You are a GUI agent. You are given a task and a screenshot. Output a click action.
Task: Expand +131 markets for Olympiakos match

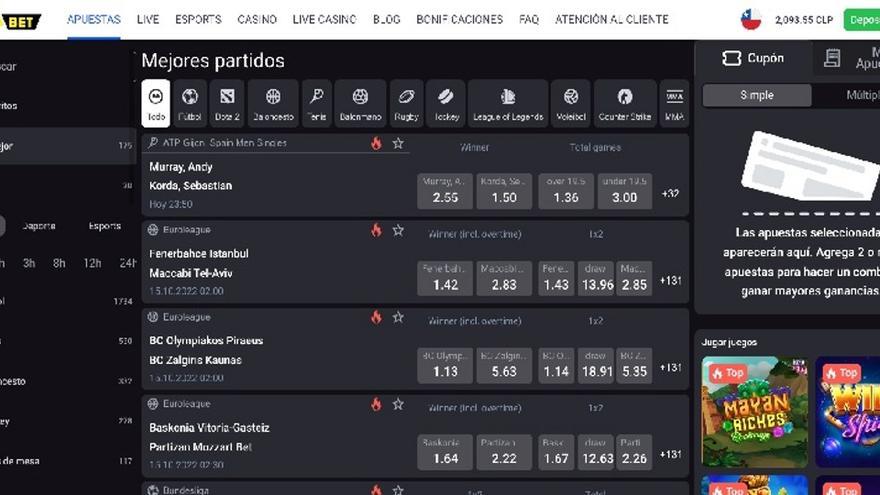pos(671,368)
